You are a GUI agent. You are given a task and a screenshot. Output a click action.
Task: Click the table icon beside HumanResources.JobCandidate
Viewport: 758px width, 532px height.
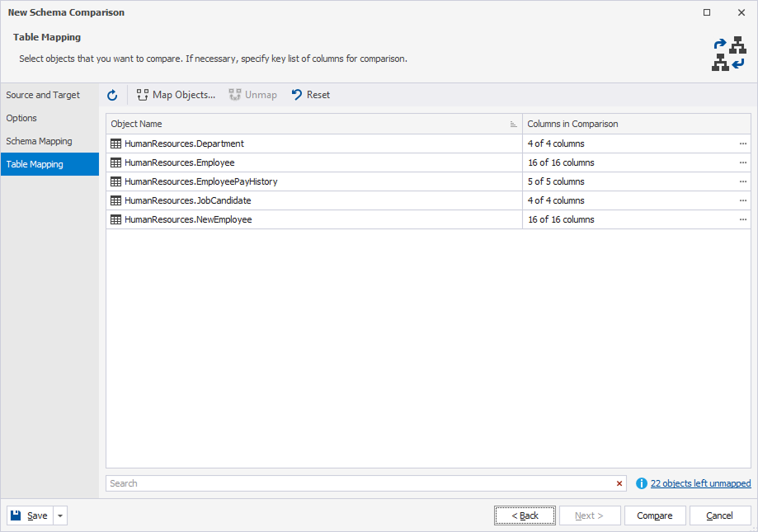(x=116, y=200)
